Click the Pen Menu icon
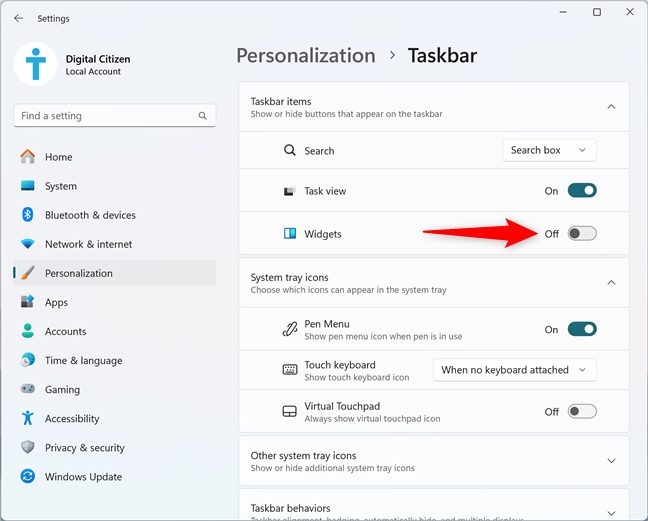This screenshot has width=648, height=521. click(290, 329)
